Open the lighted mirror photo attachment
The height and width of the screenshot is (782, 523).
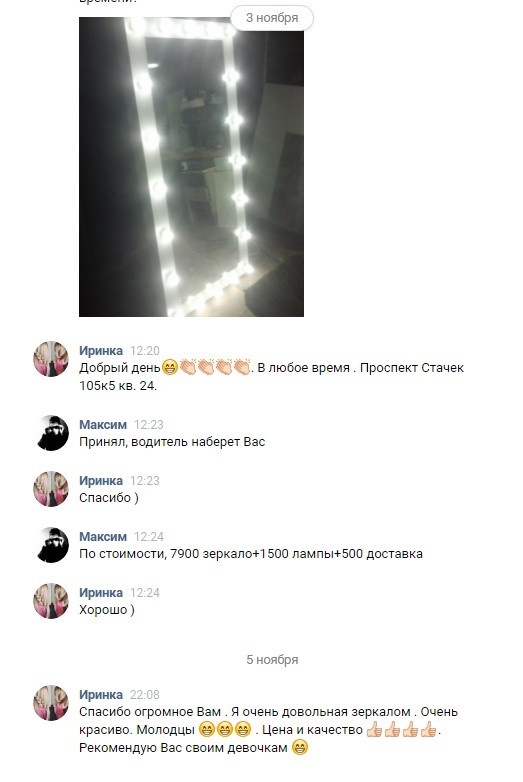pos(191,167)
